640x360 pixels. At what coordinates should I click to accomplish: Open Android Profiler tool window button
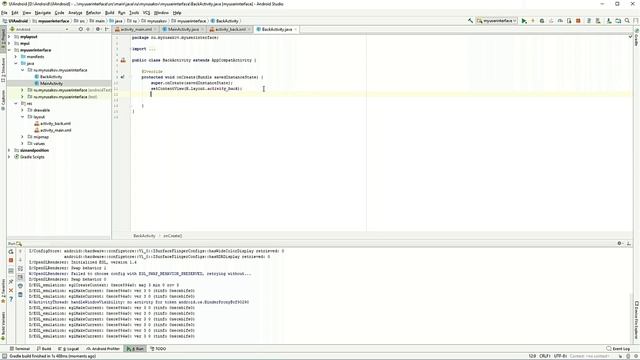103,349
